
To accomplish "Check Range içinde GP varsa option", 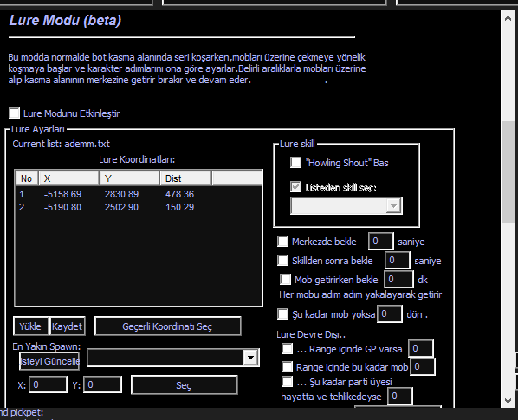I will coord(287,349).
